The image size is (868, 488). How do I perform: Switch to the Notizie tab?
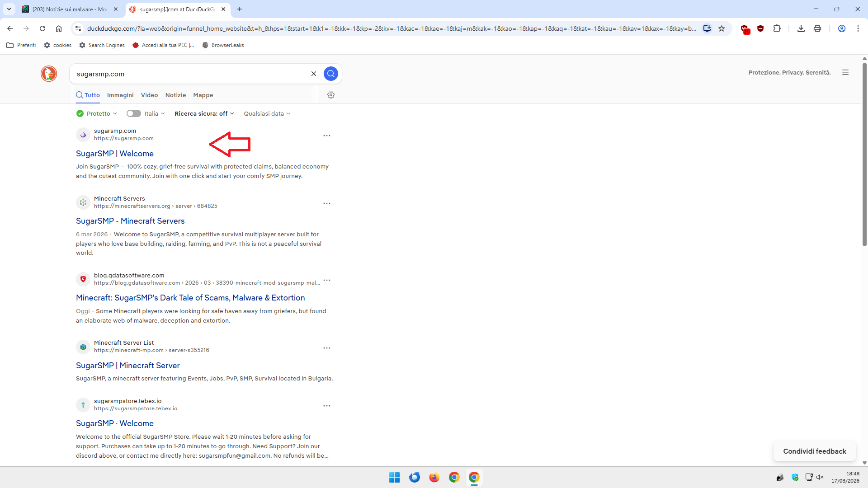[175, 95]
